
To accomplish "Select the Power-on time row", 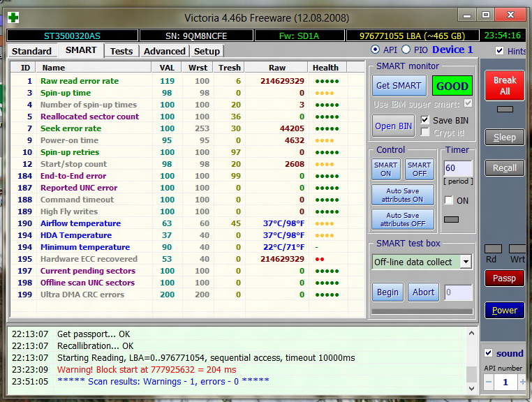I will point(188,140).
